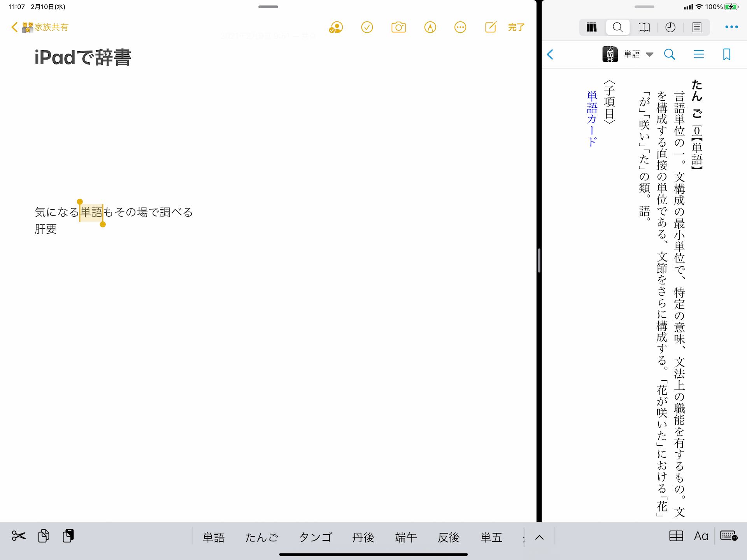Go back in dictionary entry view
The image size is (747, 560).
coord(550,54)
